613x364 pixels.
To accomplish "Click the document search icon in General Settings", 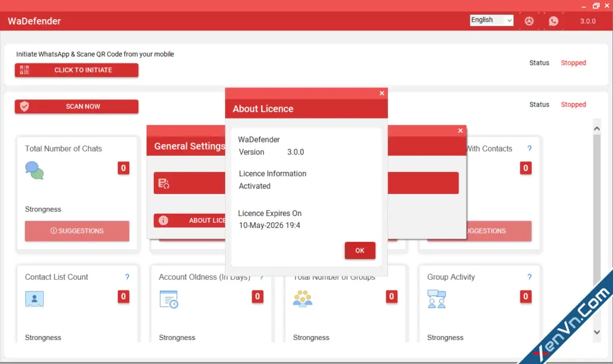I will pyautogui.click(x=163, y=183).
